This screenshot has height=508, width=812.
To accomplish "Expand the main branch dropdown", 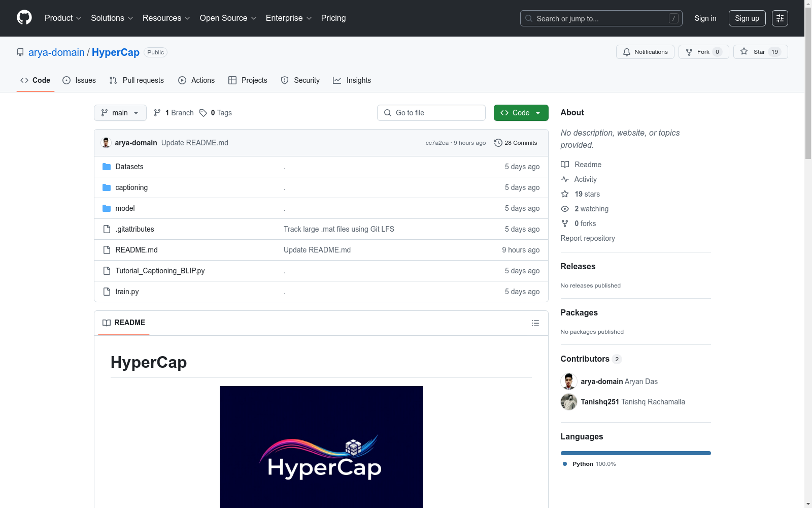I will tap(120, 113).
